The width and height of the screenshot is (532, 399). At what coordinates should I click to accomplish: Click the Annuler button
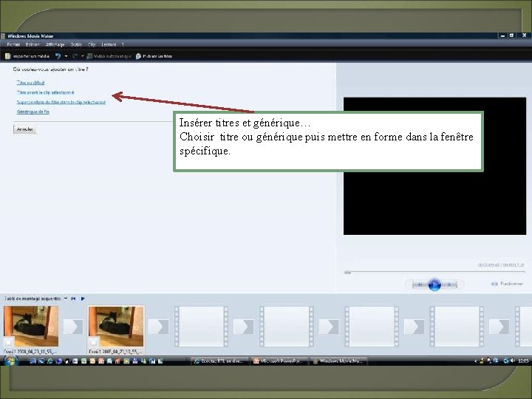coord(25,129)
